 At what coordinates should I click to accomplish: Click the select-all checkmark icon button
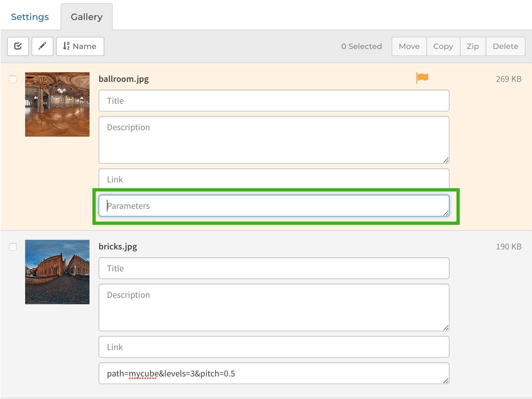[18, 46]
